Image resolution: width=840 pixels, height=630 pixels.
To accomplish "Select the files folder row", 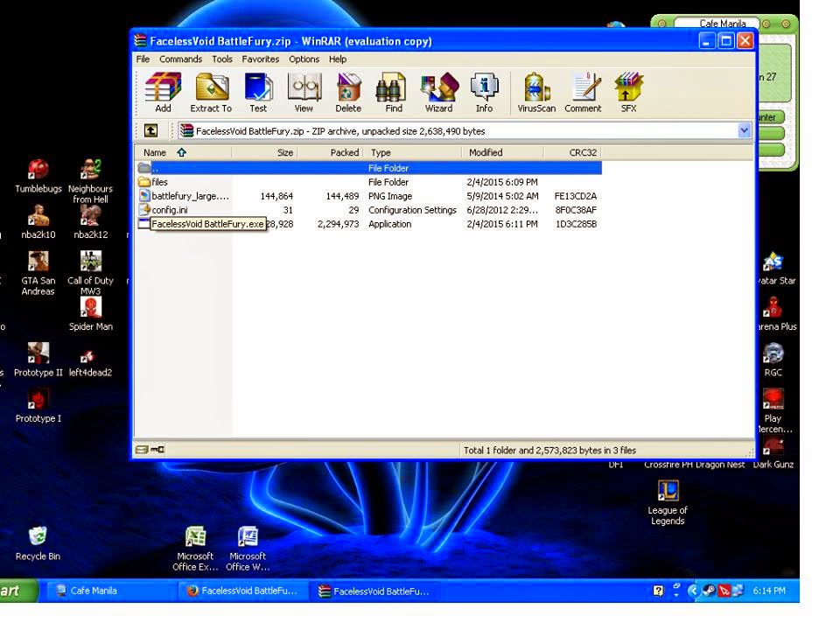I will click(x=368, y=182).
